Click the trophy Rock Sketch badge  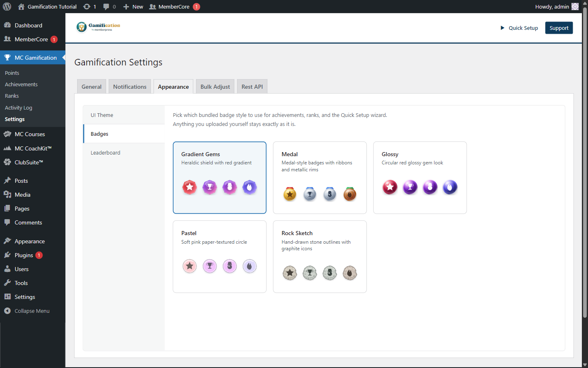tap(310, 273)
